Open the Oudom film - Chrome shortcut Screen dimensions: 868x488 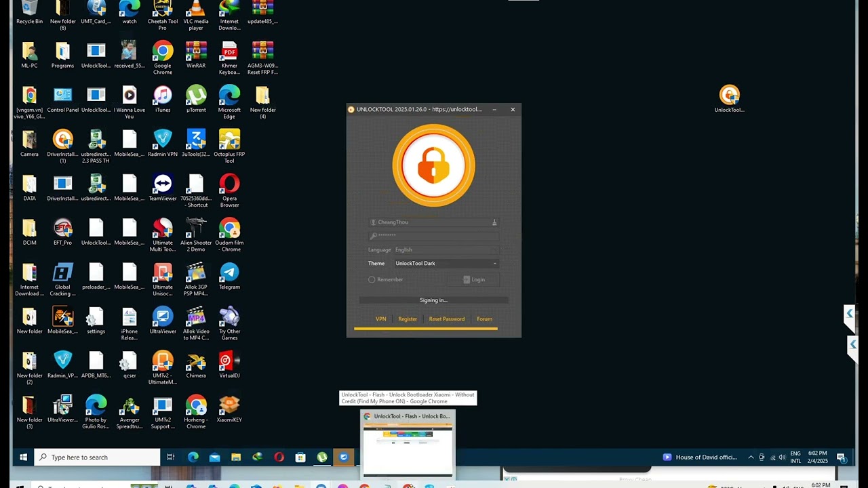click(x=229, y=235)
